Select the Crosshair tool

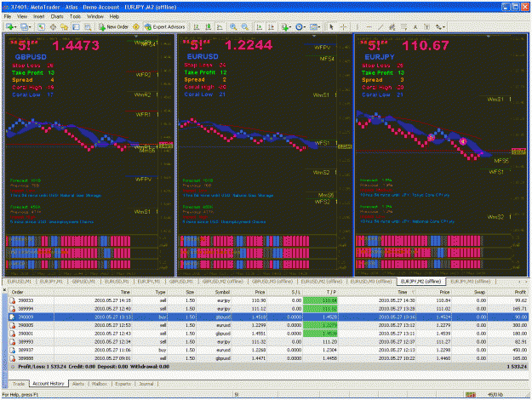click(x=343, y=26)
